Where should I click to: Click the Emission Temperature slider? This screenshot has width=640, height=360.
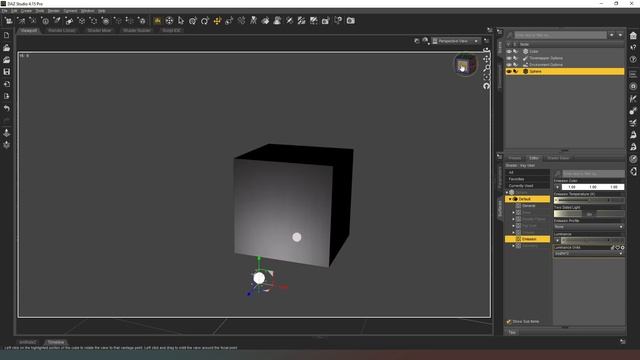point(589,200)
